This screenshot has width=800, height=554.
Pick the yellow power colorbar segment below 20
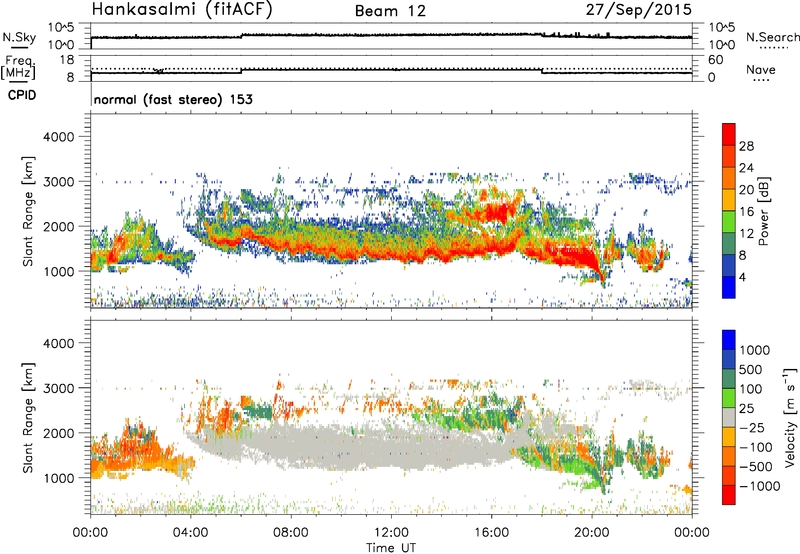pyautogui.click(x=729, y=200)
